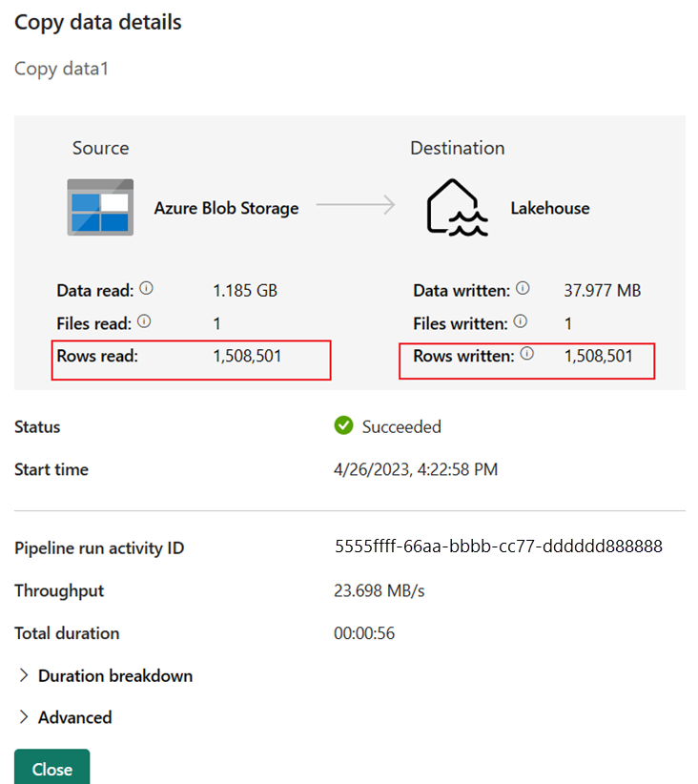Click the Source heading
The image size is (698, 784).
pos(100,148)
